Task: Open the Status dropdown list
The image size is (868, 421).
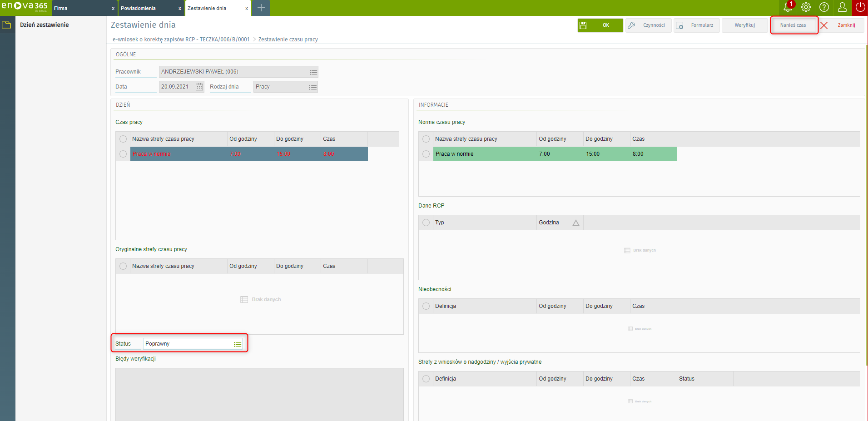Action: [x=237, y=344]
